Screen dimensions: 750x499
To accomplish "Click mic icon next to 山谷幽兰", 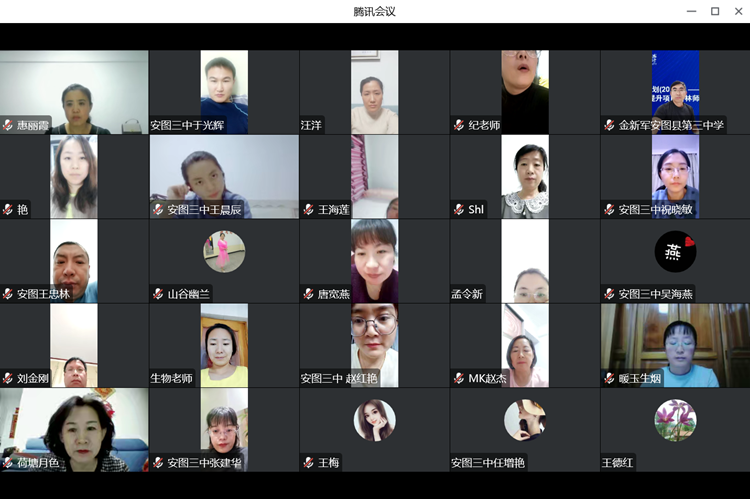I will click(158, 294).
